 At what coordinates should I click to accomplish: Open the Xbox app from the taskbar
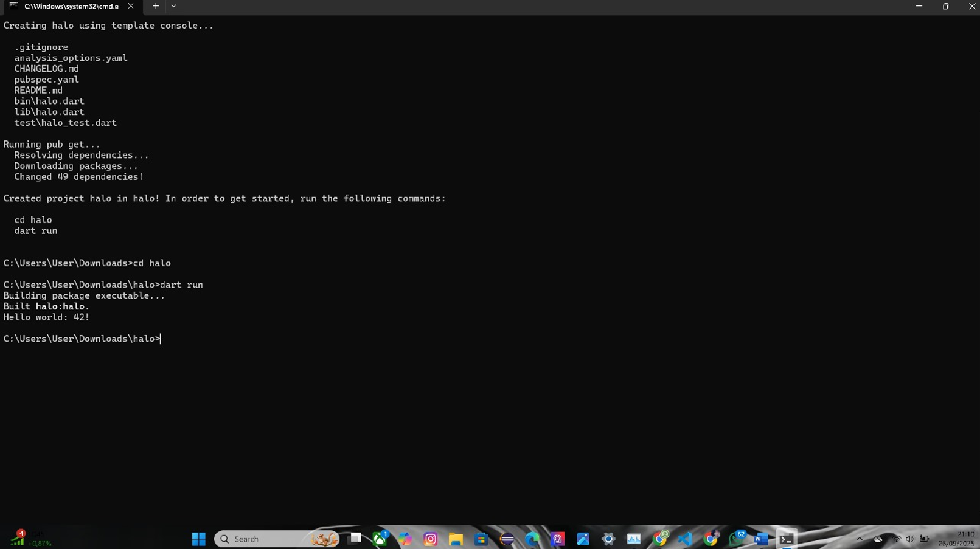coord(380,539)
